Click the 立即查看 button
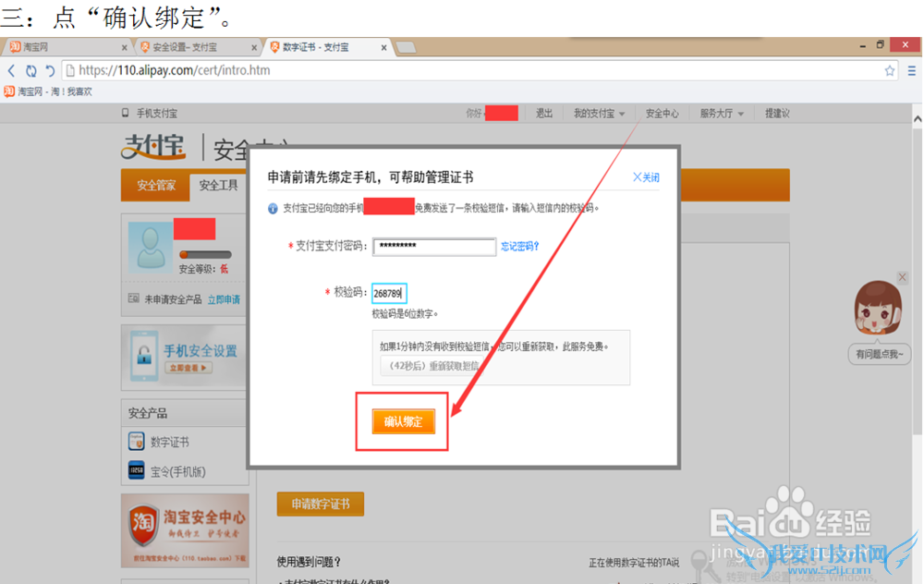This screenshot has height=584, width=924. 188,368
